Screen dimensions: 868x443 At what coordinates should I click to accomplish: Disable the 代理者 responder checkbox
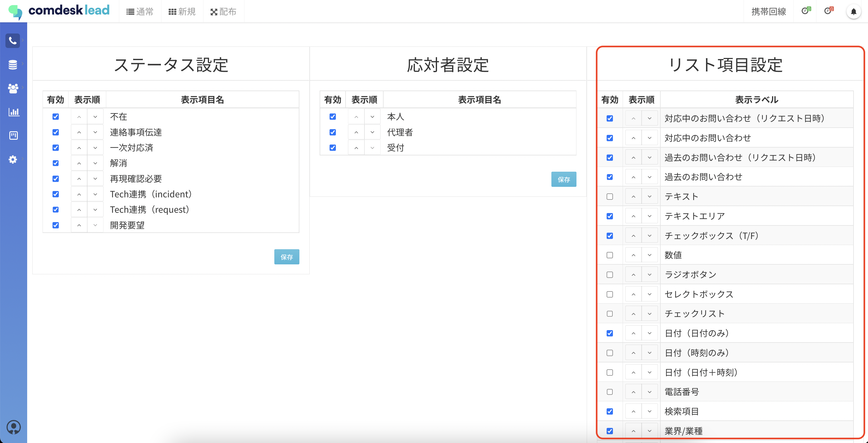click(333, 132)
